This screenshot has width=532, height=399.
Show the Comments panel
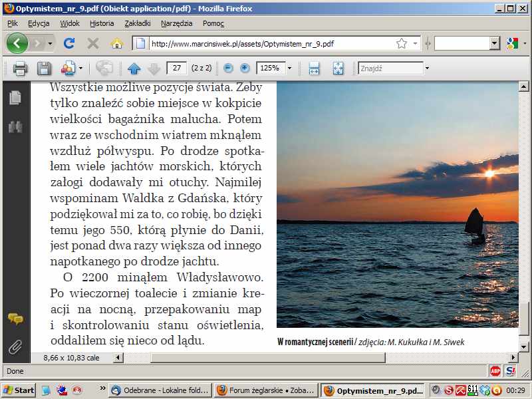tap(15, 319)
